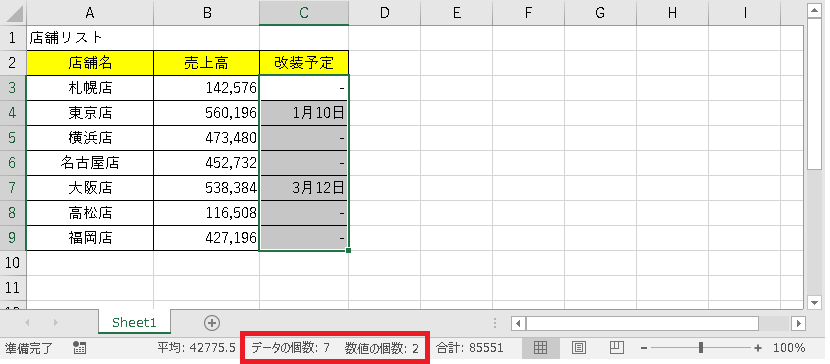Switch to Normal view icon
This screenshot has height=364, width=830.
pyautogui.click(x=540, y=348)
